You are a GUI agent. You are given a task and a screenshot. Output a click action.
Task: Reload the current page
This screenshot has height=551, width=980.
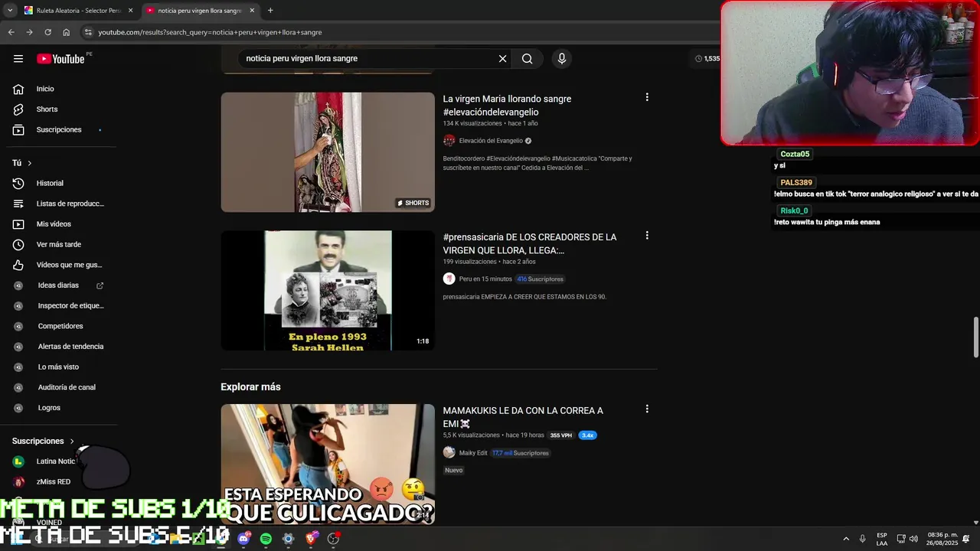pos(47,32)
